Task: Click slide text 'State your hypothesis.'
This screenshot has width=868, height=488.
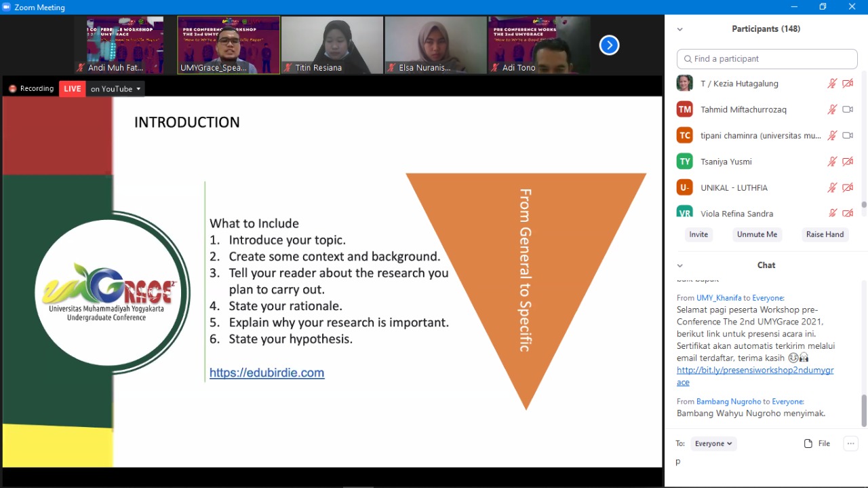Action: 291,339
